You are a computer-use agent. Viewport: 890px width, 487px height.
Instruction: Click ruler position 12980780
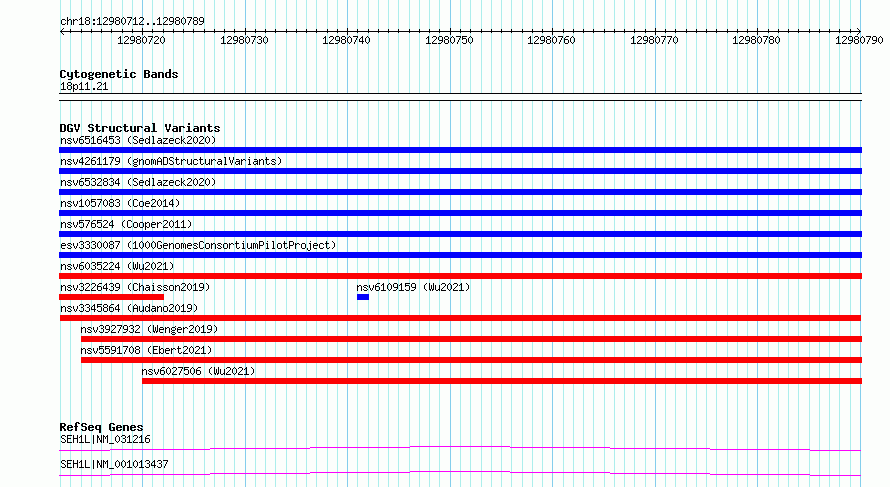click(756, 40)
